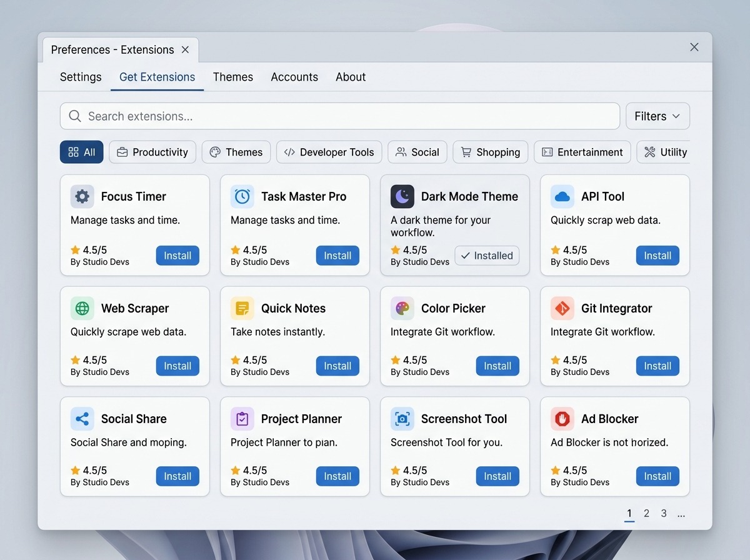Open the Focus Timer title
This screenshot has height=560, width=750.
point(134,196)
